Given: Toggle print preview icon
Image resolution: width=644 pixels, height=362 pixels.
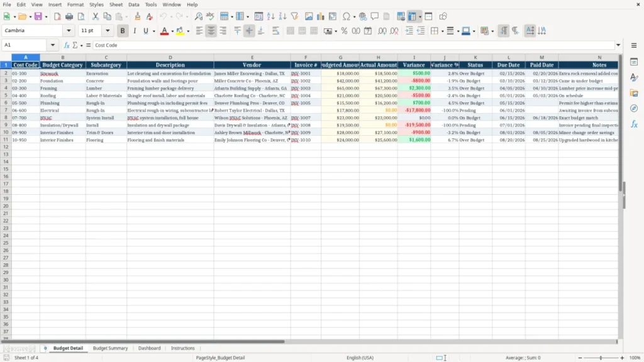Looking at the screenshot, I should pyautogui.click(x=81, y=16).
